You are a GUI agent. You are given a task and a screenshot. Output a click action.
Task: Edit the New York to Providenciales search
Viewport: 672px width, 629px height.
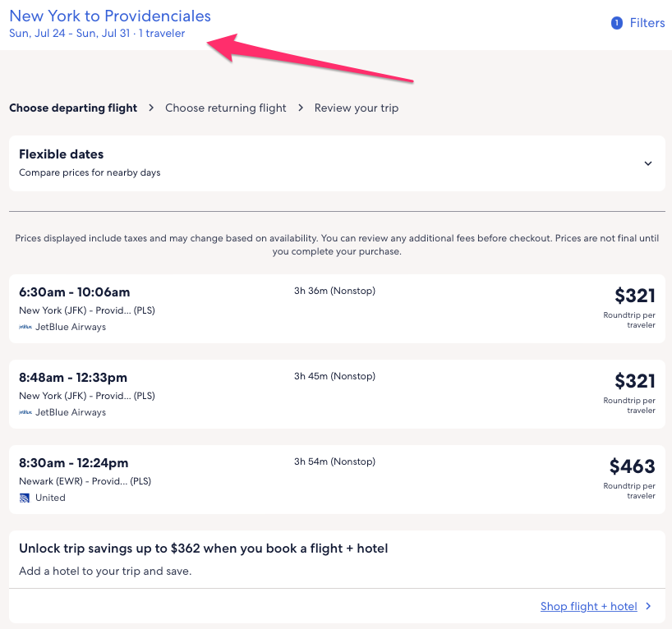point(110,16)
